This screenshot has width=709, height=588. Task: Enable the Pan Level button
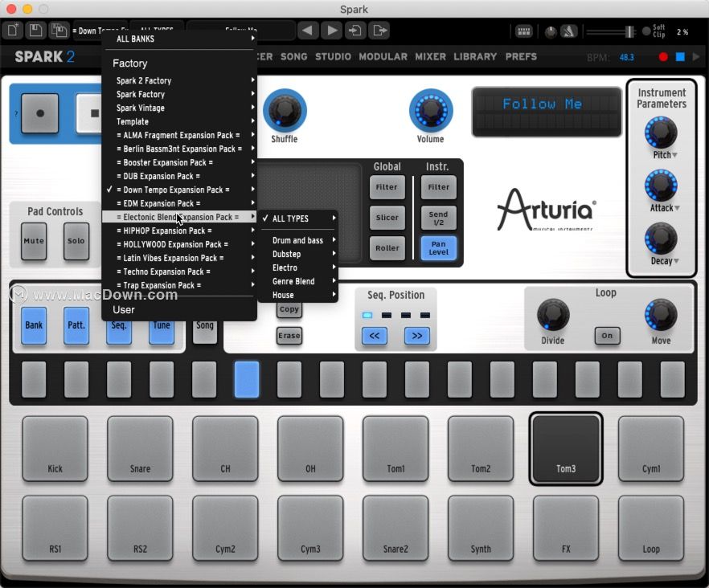[x=439, y=248]
